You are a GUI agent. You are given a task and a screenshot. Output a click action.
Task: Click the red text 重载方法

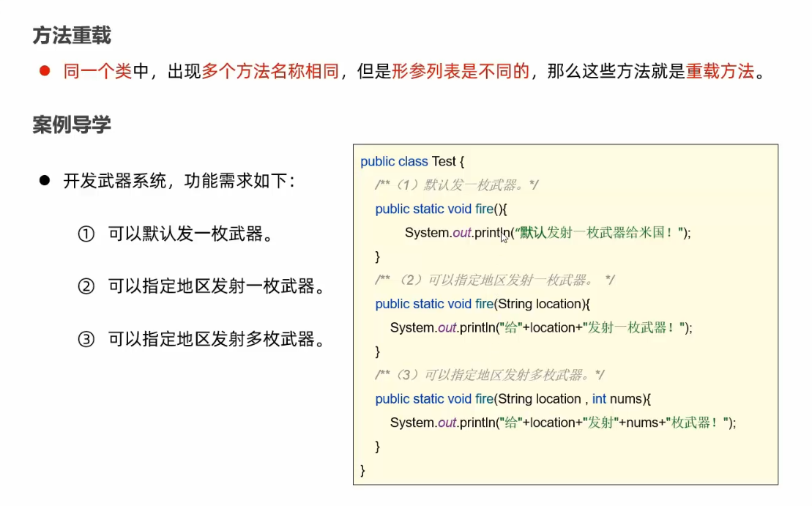pos(719,71)
